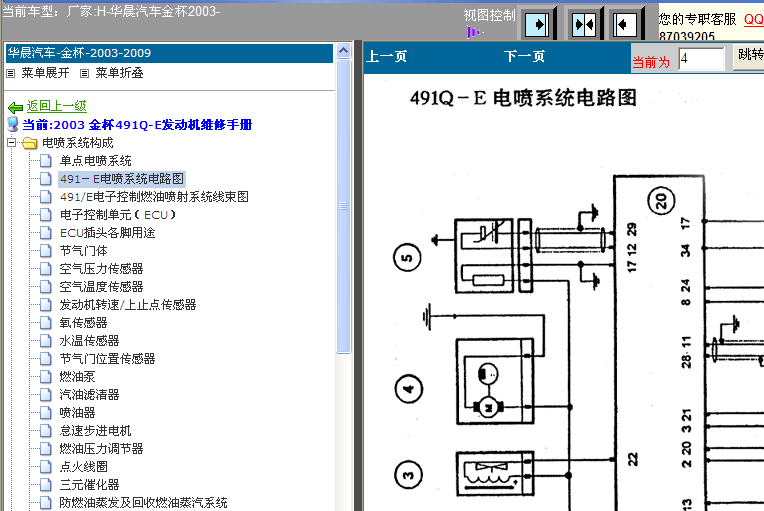The width and height of the screenshot is (764, 511).
Task: Open 三元催化器 tree item
Action: (x=89, y=485)
